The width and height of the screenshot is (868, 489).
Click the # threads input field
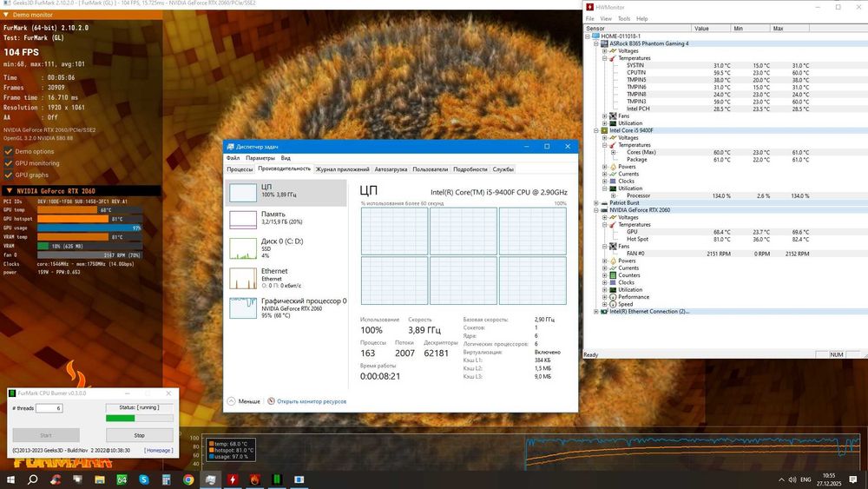[49, 408]
